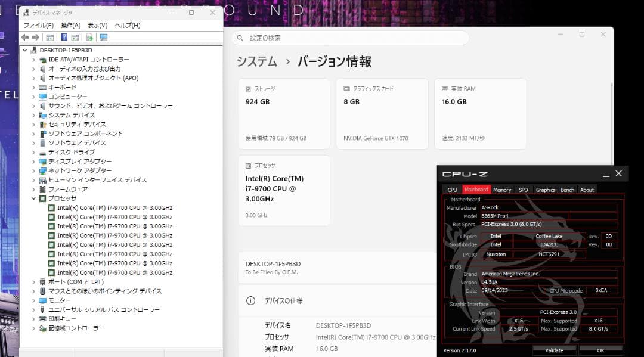Click the キーボード keyboard icon
The width and height of the screenshot is (644, 357).
click(x=42, y=88)
